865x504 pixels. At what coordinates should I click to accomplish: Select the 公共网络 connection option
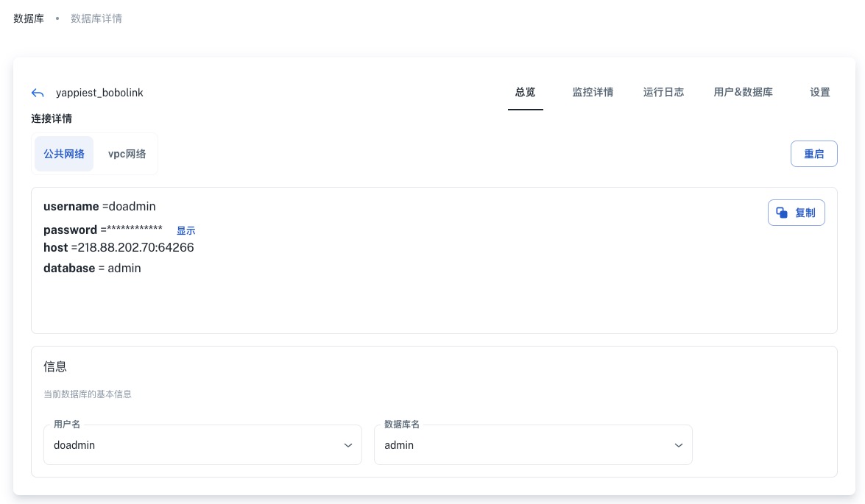64,154
